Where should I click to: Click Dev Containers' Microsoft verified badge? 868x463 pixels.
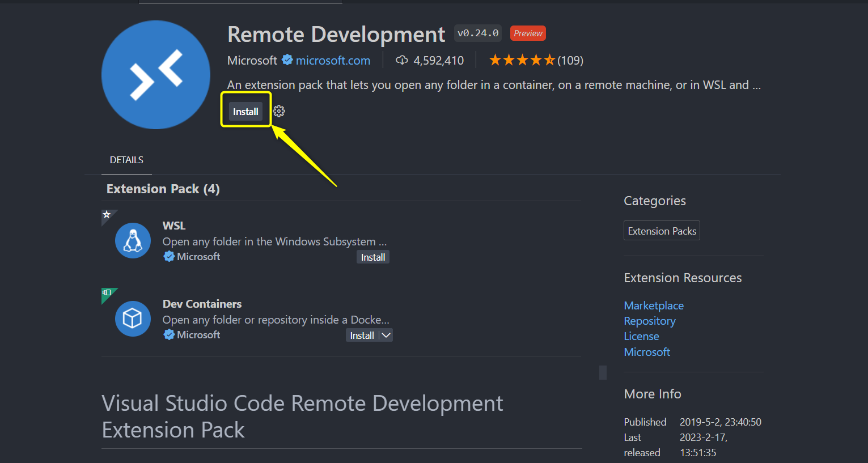tap(169, 334)
